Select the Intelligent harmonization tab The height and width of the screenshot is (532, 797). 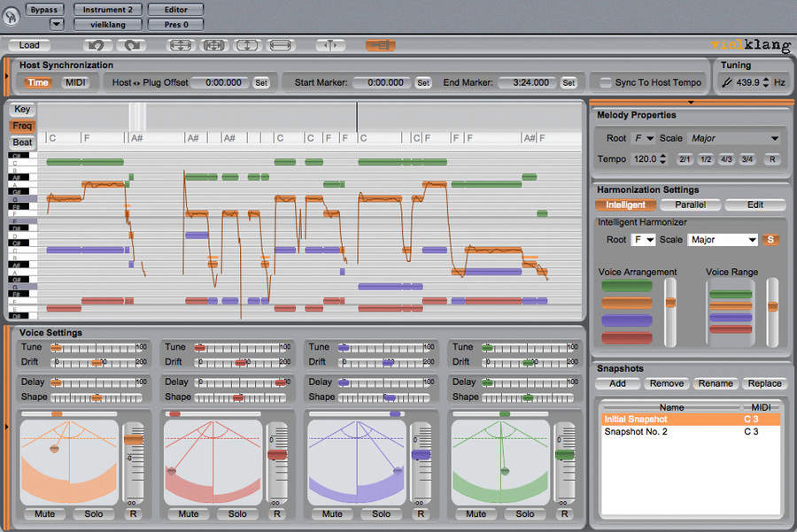(625, 204)
